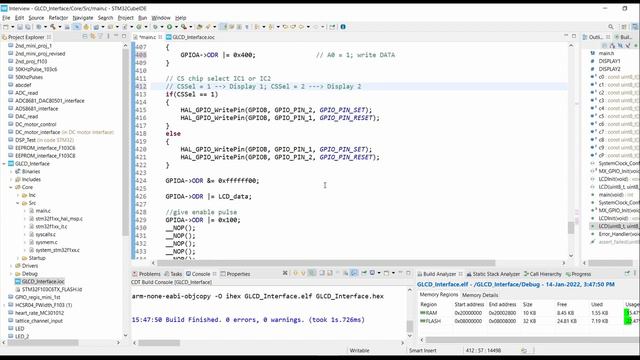Collapse all in Project Explorer toolbar

(85, 37)
